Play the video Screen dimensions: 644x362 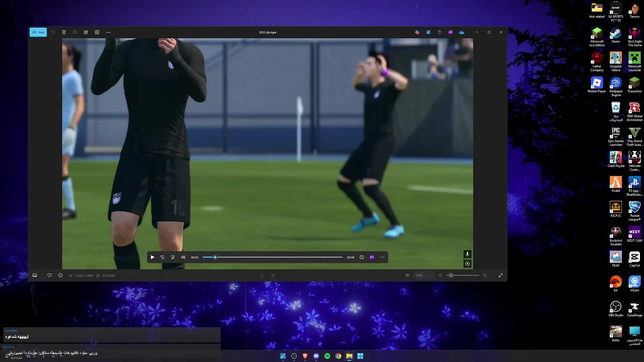tap(152, 257)
